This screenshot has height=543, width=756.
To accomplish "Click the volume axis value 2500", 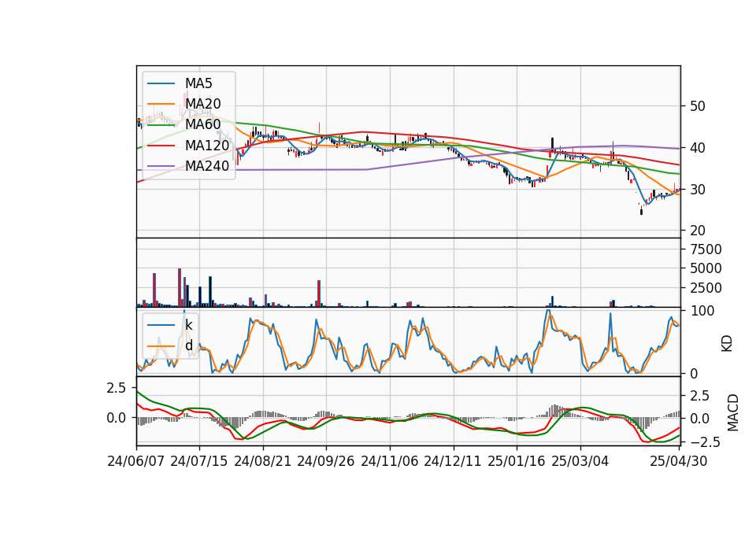I will point(706,288).
